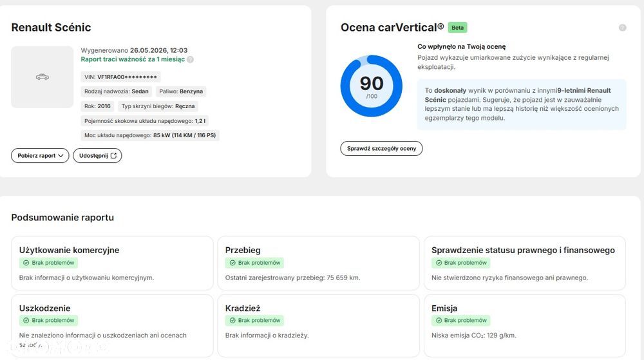Image resolution: width=644 pixels, height=360 pixels.
Task: Click the Kradzież card heading
Action: click(x=243, y=308)
